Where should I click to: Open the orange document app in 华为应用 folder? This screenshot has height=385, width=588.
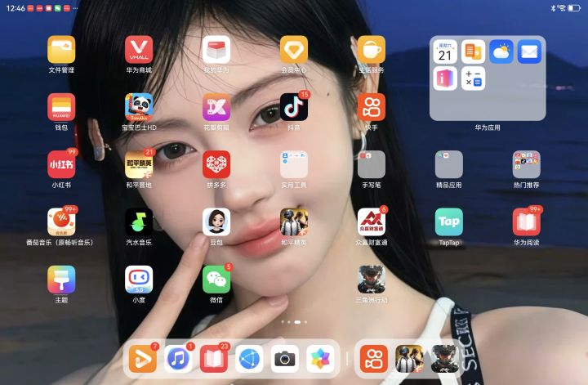tap(473, 51)
